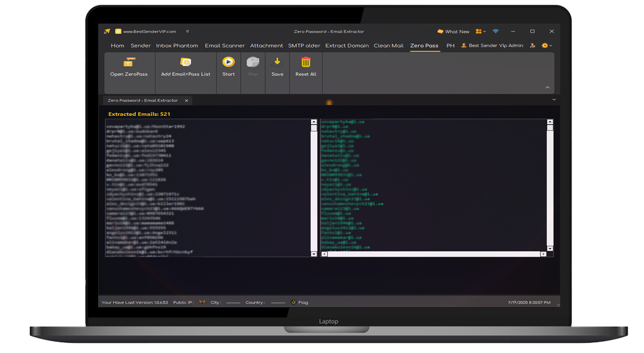This screenshot has width=644, height=353.
Task: Select vanushamoshevych23@i.ua in the right list
Action: click(x=352, y=204)
